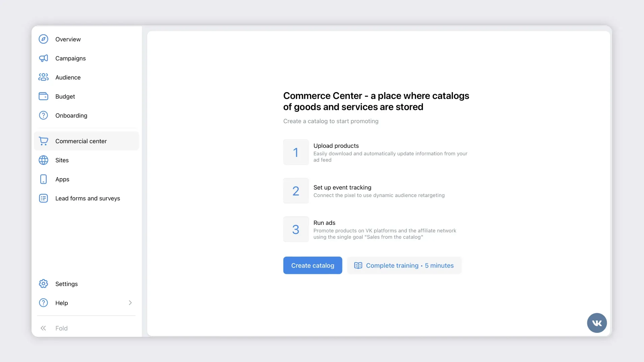Expand the Help submenu chevron
The height and width of the screenshot is (362, 644).
tap(130, 303)
